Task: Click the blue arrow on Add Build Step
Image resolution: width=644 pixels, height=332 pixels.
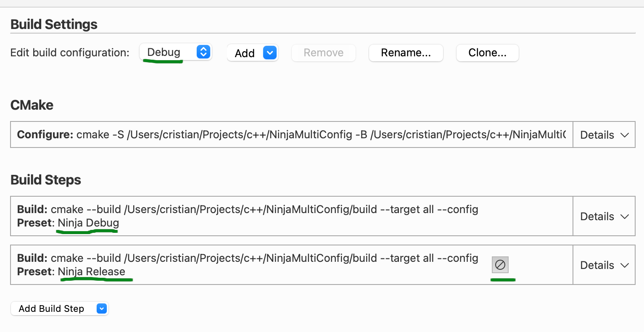Action: pyautogui.click(x=101, y=308)
